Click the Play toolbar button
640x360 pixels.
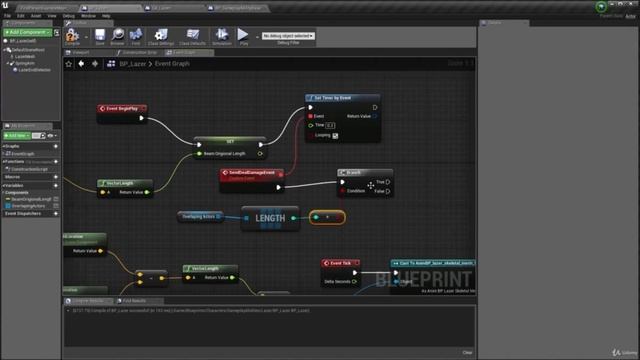(x=243, y=36)
